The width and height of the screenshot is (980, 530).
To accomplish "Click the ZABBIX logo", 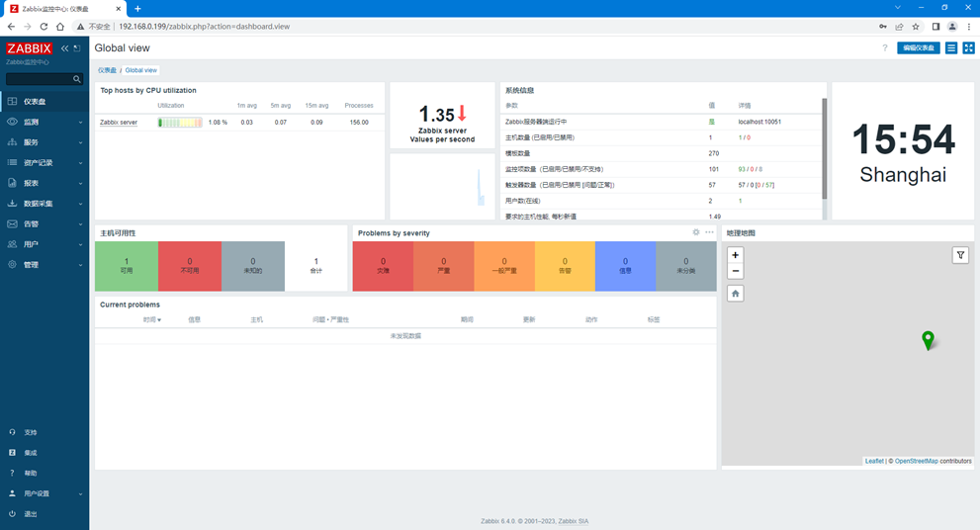I will [29, 48].
